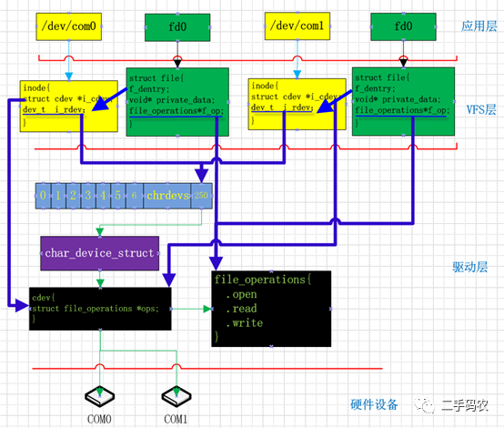Select the right green struct file box
The image size is (504, 428).
[403, 101]
